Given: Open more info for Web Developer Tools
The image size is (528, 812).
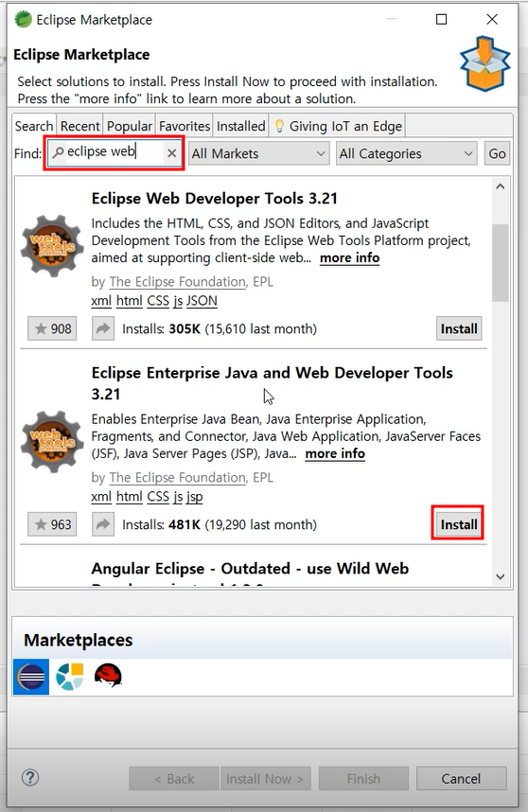Looking at the screenshot, I should (x=349, y=257).
